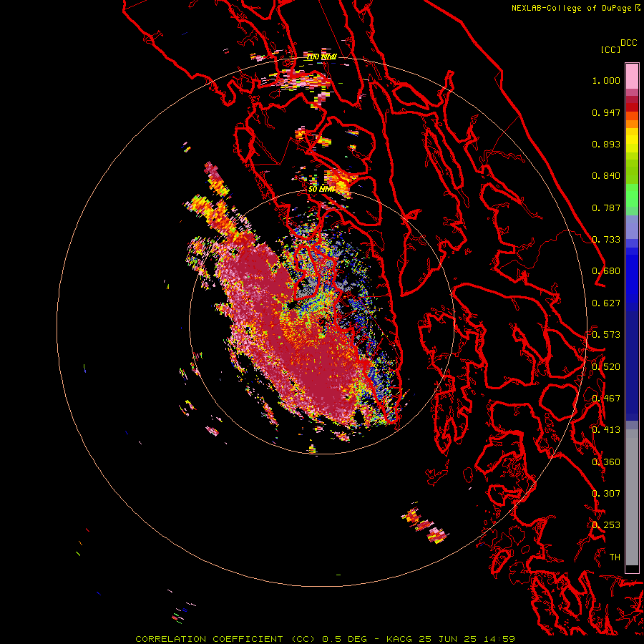Viewport: 644px width, 644px height.
Task: Select the 0.467 scale value
Action: [606, 399]
